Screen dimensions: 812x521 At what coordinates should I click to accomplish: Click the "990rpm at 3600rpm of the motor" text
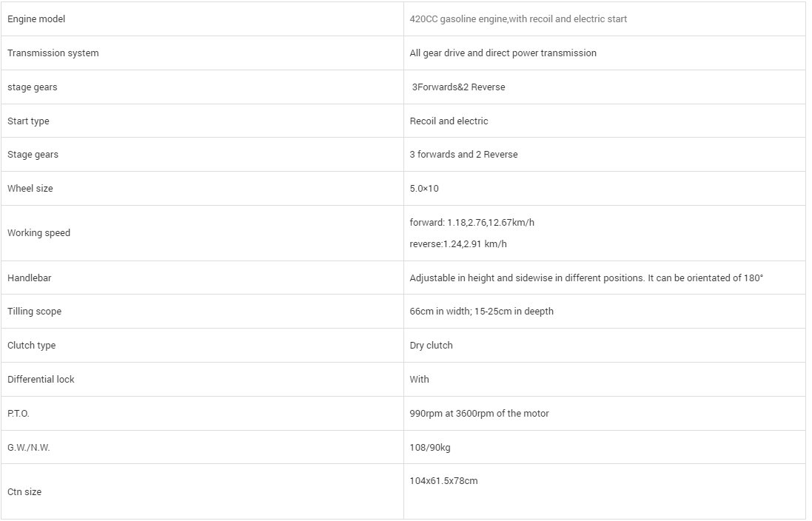point(479,414)
